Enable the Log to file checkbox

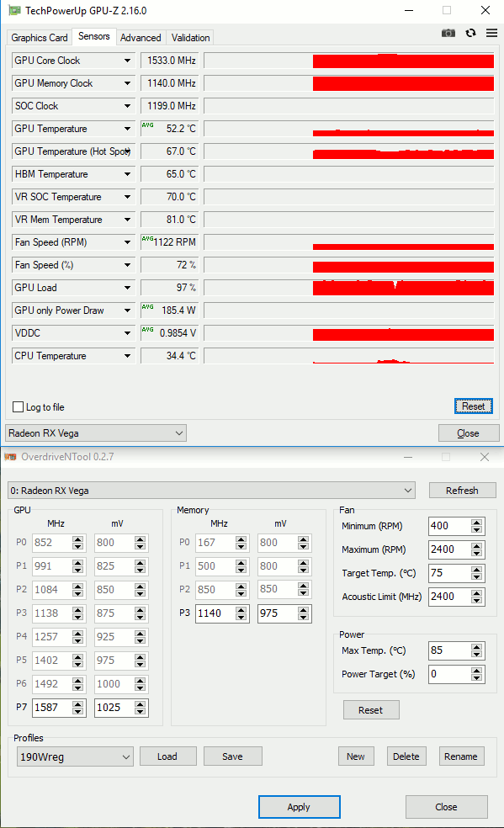tap(18, 407)
